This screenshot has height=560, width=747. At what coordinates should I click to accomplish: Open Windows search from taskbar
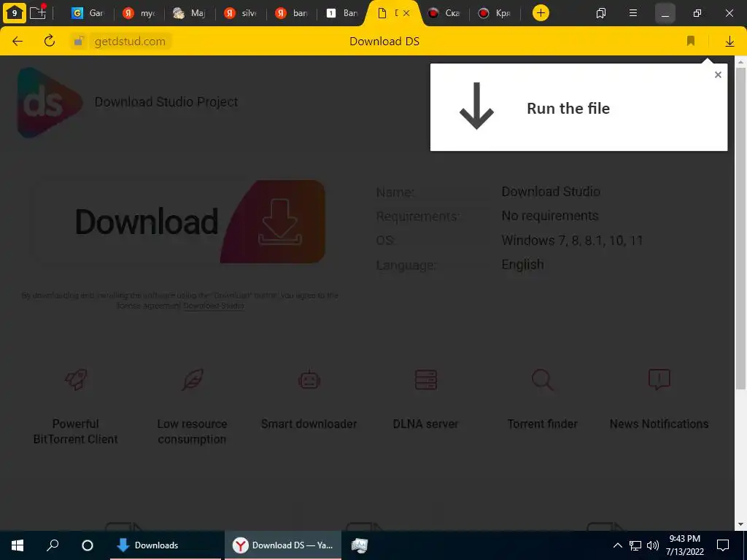53,545
